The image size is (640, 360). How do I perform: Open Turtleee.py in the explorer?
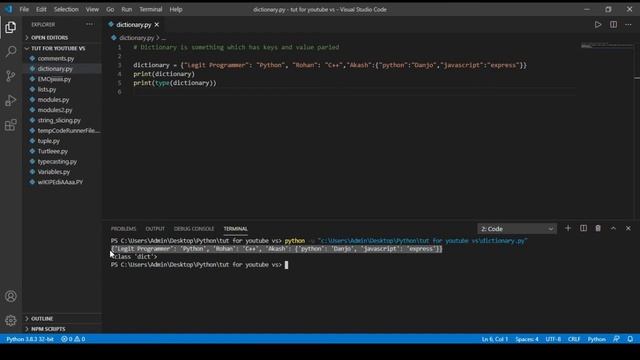[53, 151]
